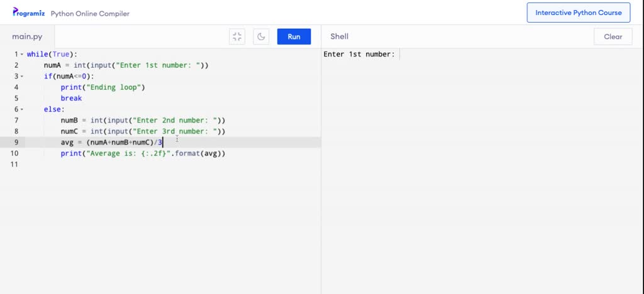Click the 'Ending loop' print statement

point(103,87)
